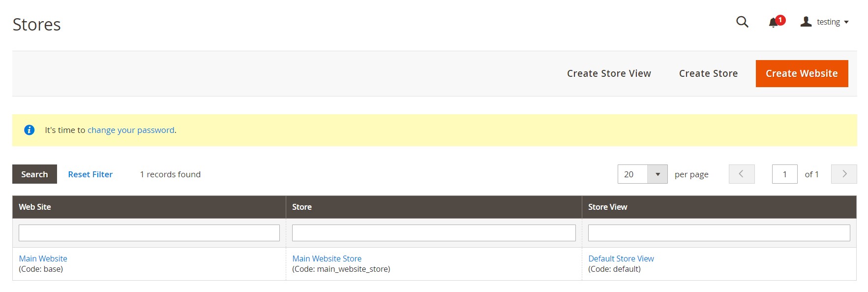
Task: Click the Reset Filter link
Action: click(90, 174)
